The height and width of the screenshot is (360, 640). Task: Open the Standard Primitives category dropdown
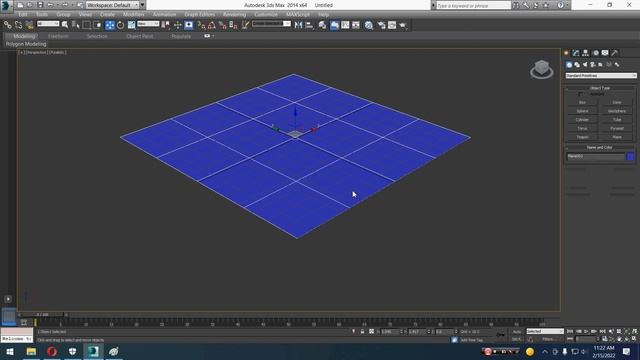(x=601, y=76)
